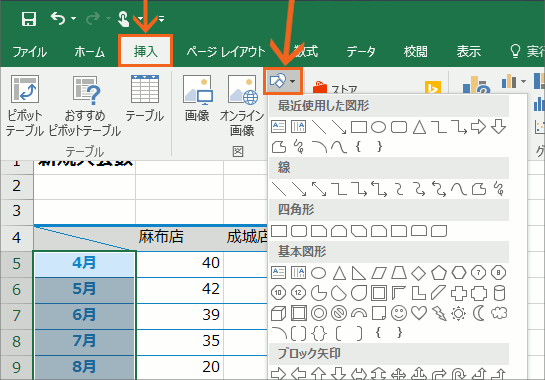Select the lightning bolt shape
The height and width of the screenshot is (380, 545).
point(439,313)
